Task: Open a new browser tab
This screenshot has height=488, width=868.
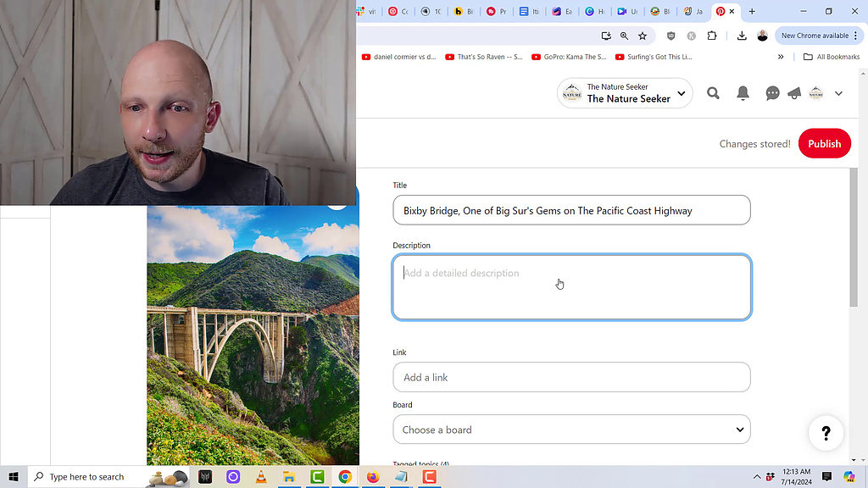Action: tap(752, 11)
